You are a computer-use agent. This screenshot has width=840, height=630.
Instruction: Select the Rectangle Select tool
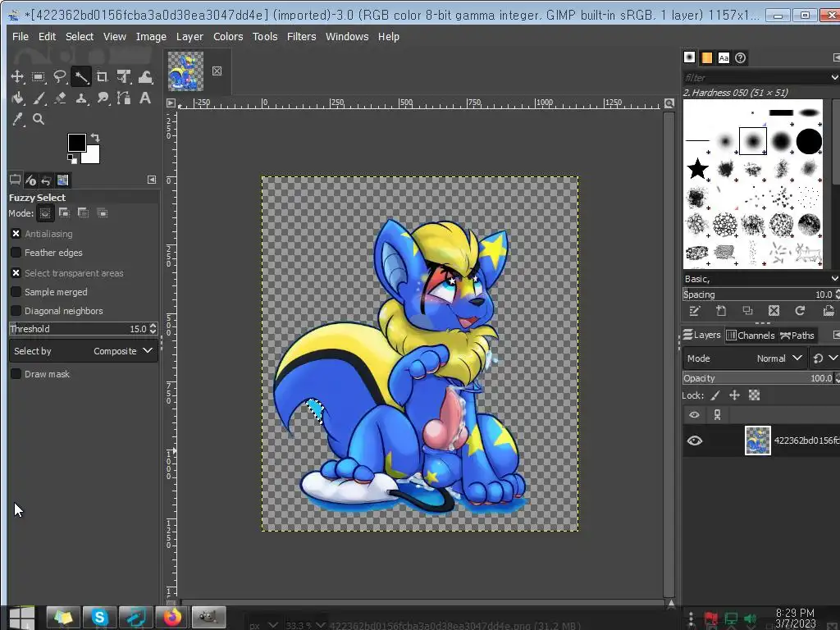point(39,76)
